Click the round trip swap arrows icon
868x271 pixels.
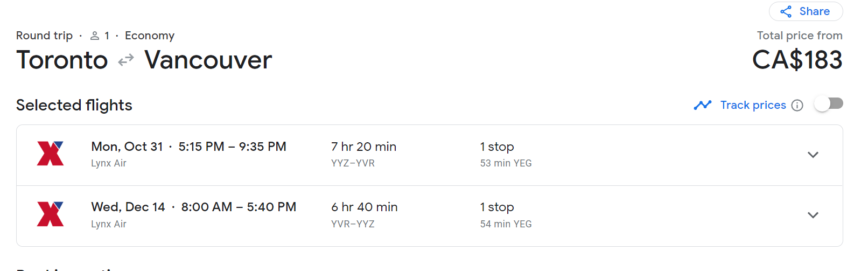click(x=126, y=60)
